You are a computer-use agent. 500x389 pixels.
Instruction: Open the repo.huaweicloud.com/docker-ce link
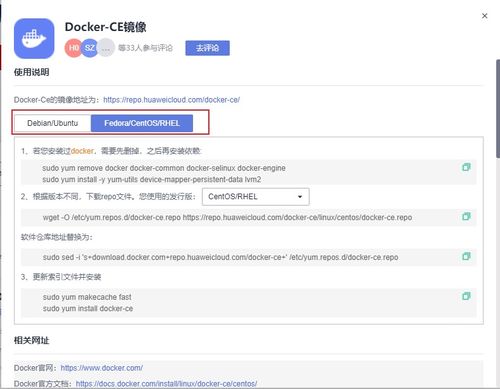tap(171, 100)
